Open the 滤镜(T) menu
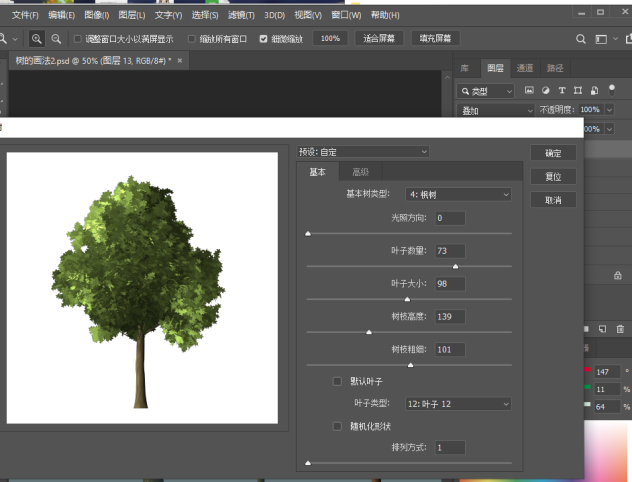The image size is (632, 482). click(241, 15)
